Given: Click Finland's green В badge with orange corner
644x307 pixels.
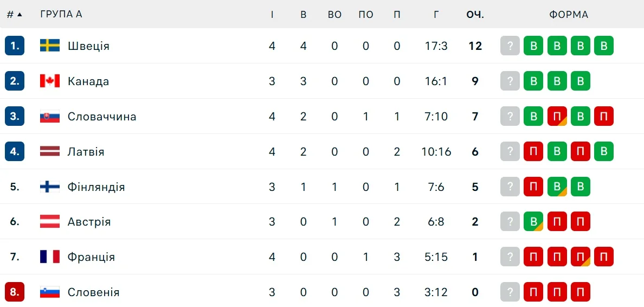Looking at the screenshot, I should coord(557,187).
